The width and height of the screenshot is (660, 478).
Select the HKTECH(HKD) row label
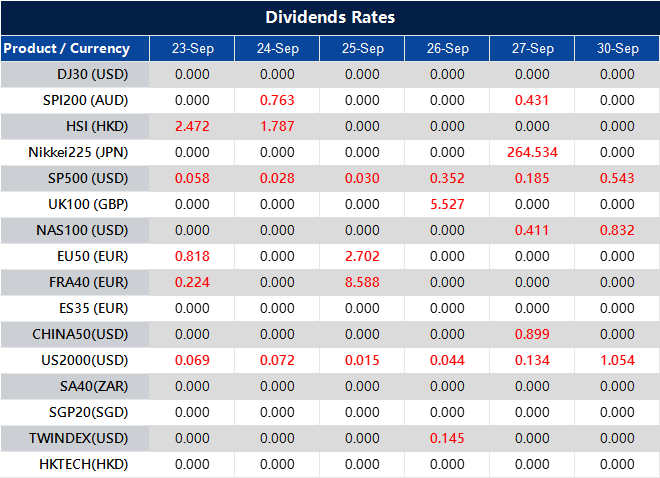84,464
